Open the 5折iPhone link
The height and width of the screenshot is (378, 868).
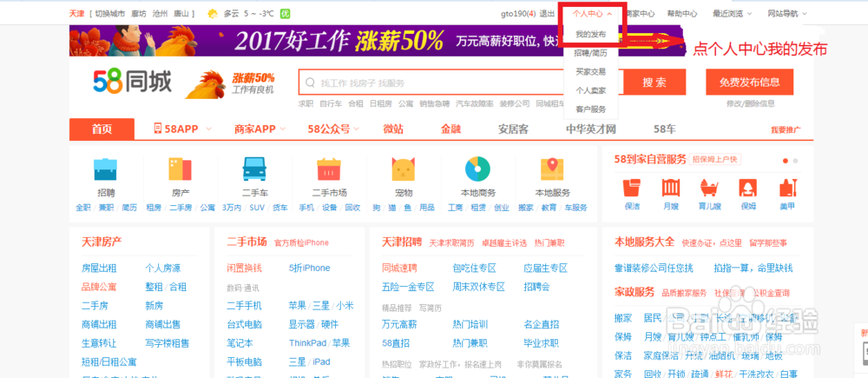[310, 269]
